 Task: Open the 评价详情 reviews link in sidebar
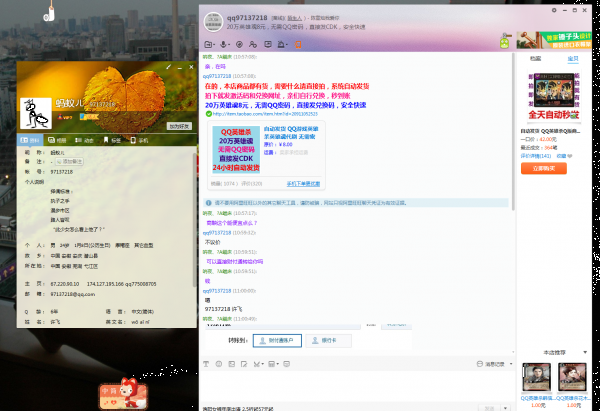point(536,156)
